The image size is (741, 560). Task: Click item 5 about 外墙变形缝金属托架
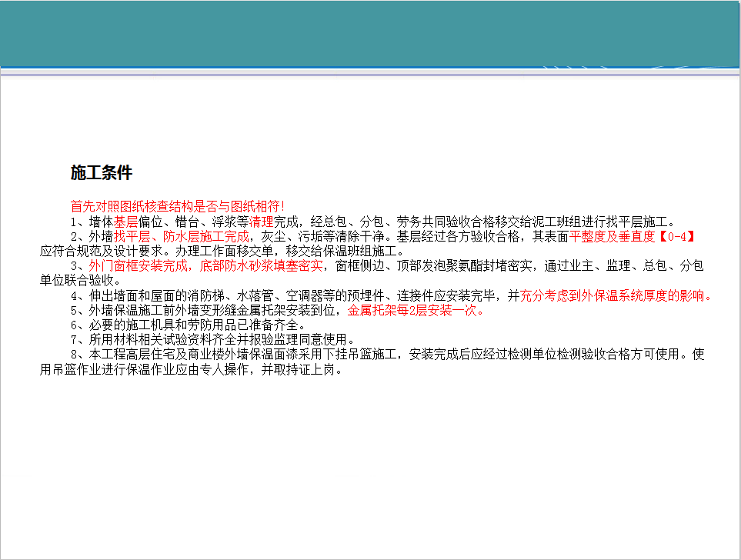(278, 311)
